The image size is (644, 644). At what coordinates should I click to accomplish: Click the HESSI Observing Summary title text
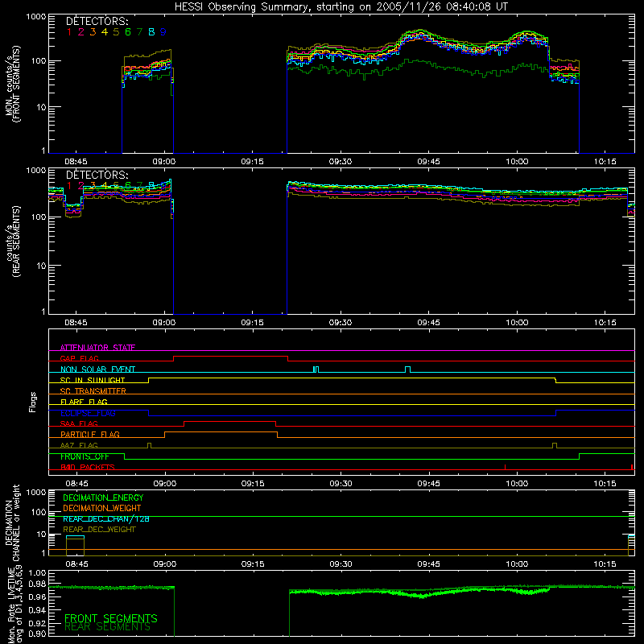pyautogui.click(x=341, y=7)
